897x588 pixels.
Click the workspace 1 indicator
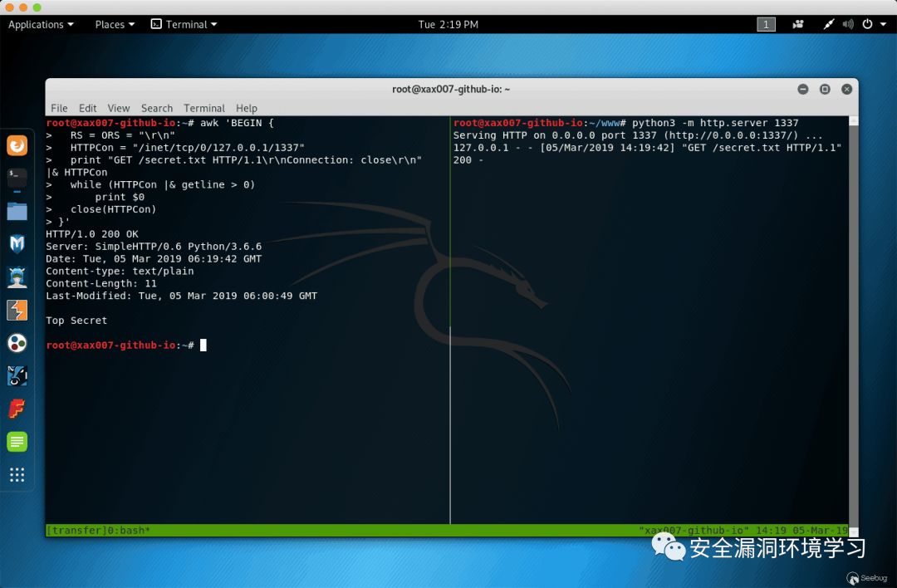point(766,24)
